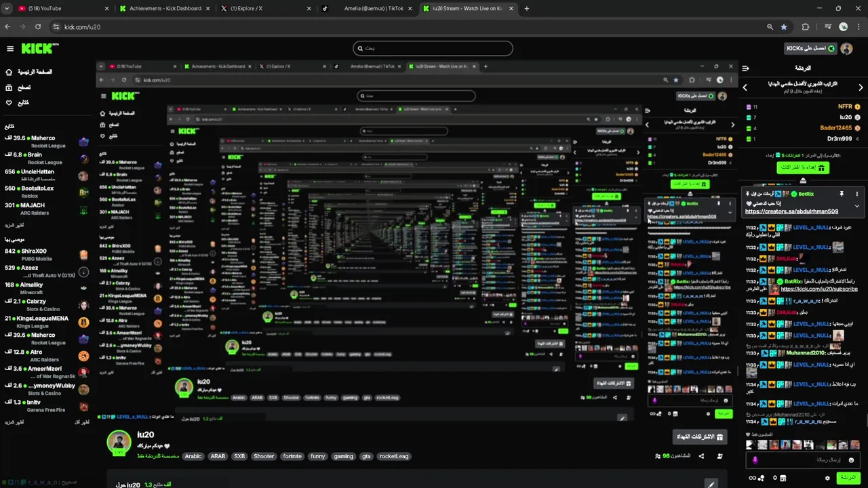Click the Get KICKs button
This screenshot has width=868, height=488.
coord(810,49)
